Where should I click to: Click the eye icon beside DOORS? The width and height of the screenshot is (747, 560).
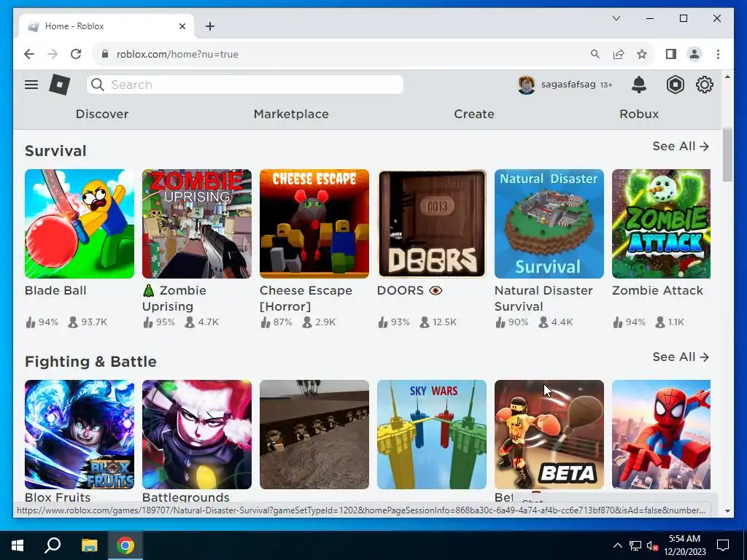(436, 290)
